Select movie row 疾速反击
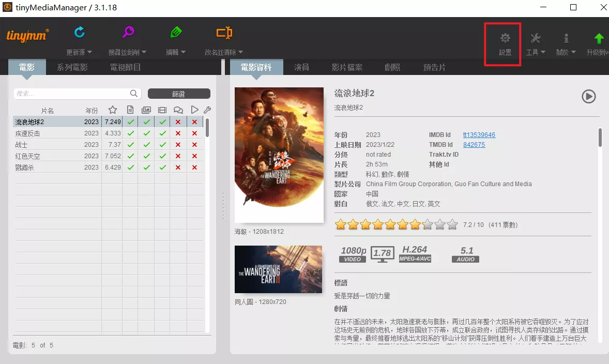The height and width of the screenshot is (364, 609). (x=108, y=133)
